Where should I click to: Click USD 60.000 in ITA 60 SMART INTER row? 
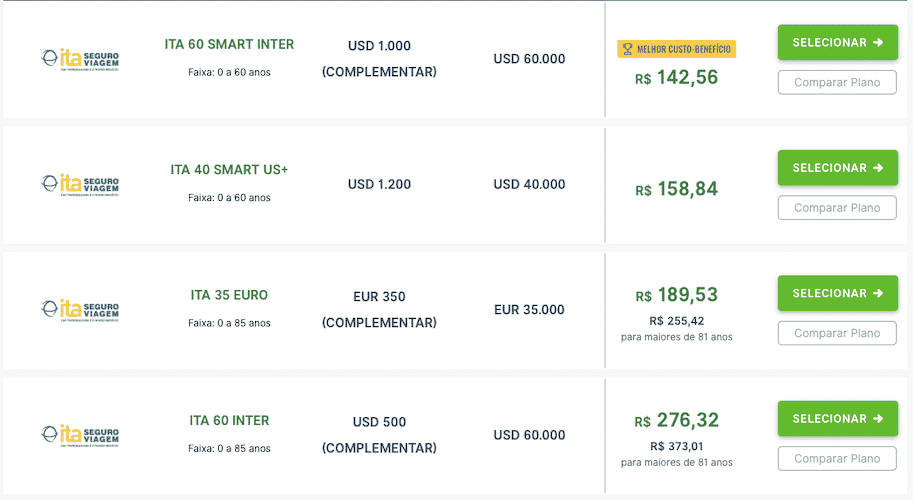pyautogui.click(x=529, y=59)
